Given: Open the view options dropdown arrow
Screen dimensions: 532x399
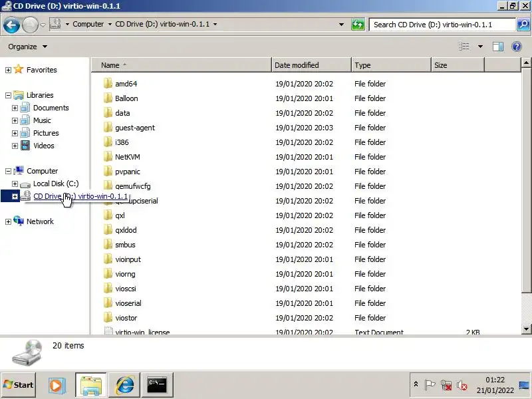Looking at the screenshot, I should point(480,47).
